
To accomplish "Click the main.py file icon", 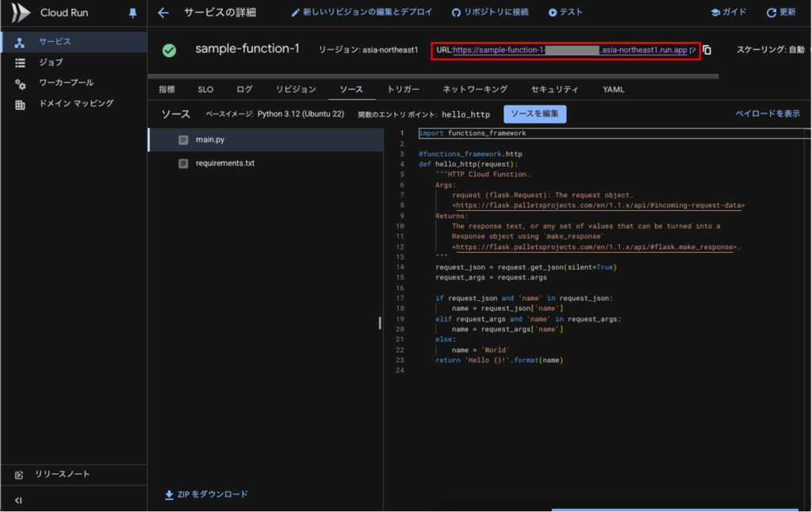I will tap(183, 139).
